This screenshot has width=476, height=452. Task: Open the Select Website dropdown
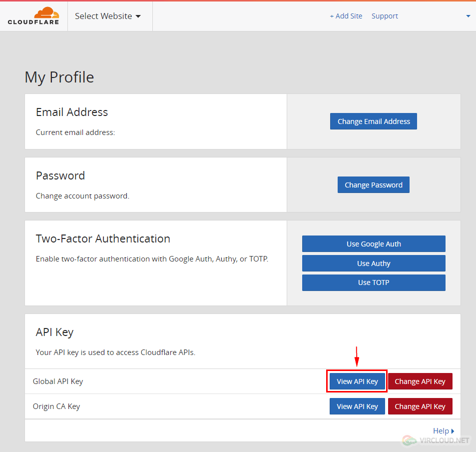click(x=108, y=16)
